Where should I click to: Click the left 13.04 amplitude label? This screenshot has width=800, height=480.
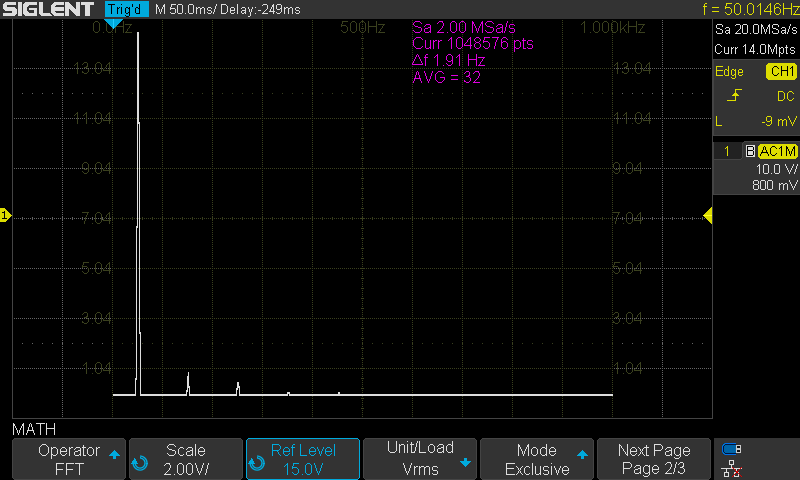[92, 68]
